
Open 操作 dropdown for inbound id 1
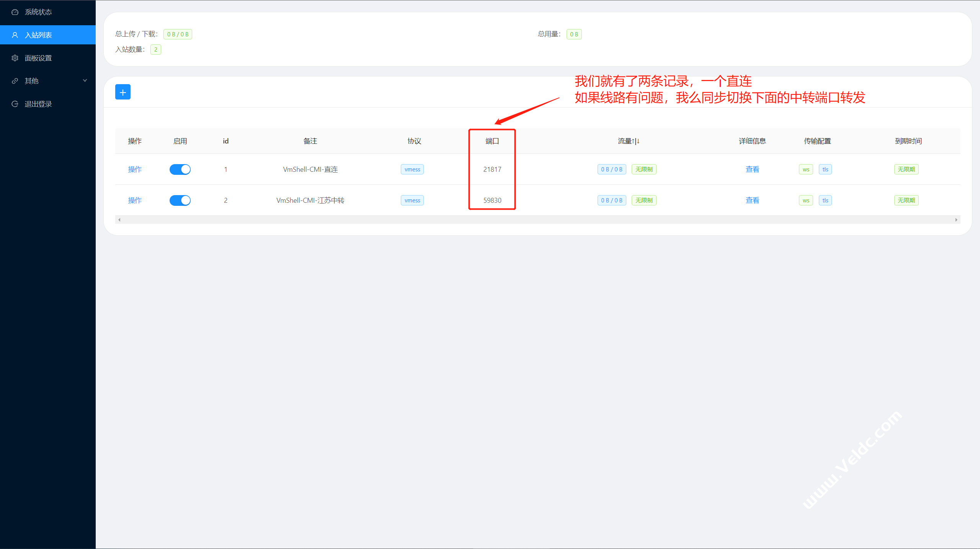(x=135, y=169)
